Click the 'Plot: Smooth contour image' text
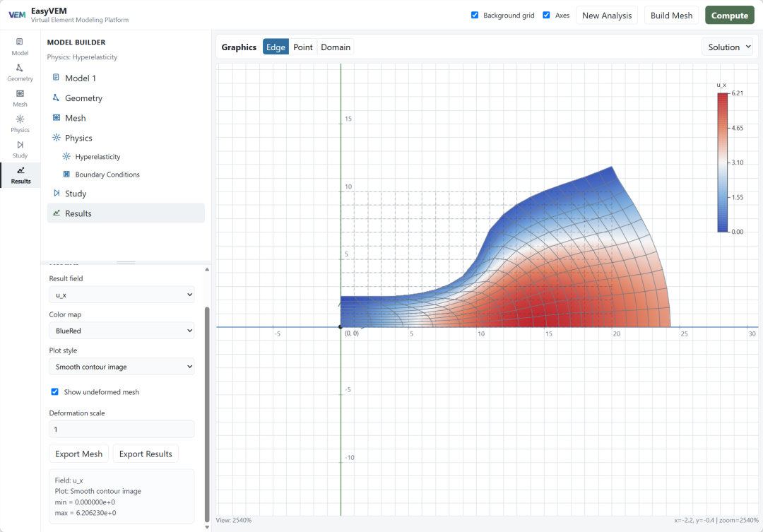The width and height of the screenshot is (763, 532). (x=97, y=491)
